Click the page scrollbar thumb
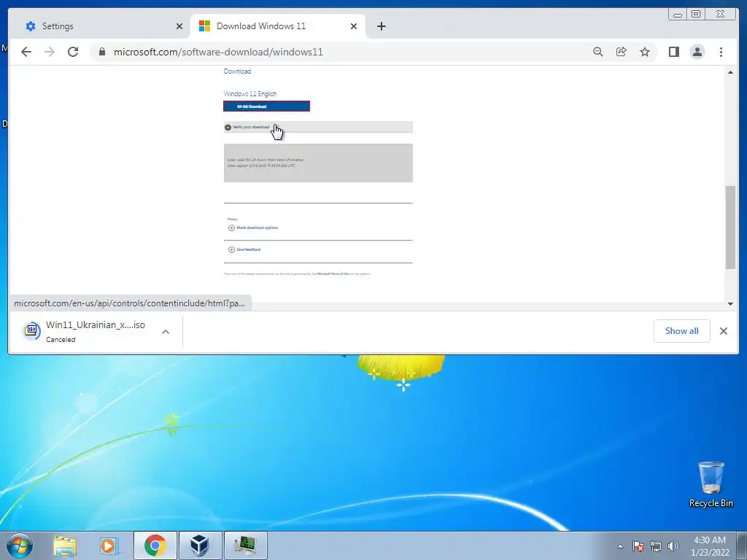 pos(730,227)
